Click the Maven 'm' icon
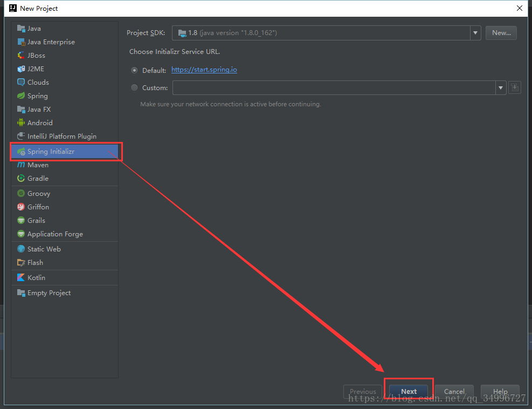 pos(21,165)
